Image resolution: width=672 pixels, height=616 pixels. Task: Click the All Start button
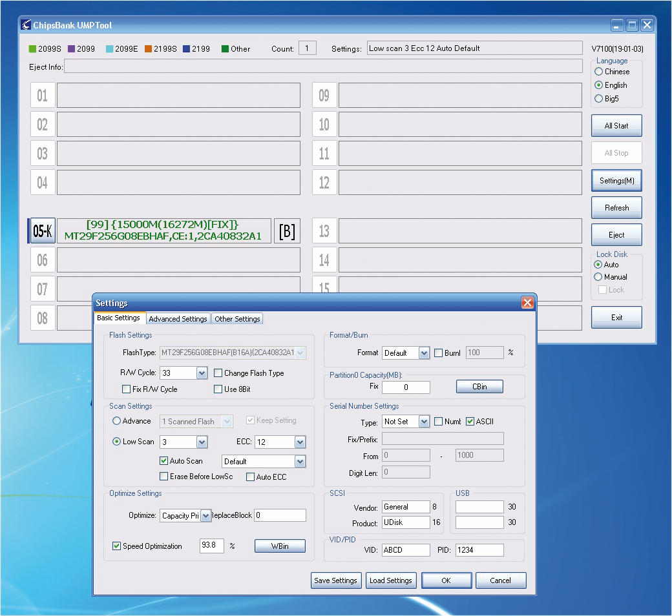pos(616,126)
